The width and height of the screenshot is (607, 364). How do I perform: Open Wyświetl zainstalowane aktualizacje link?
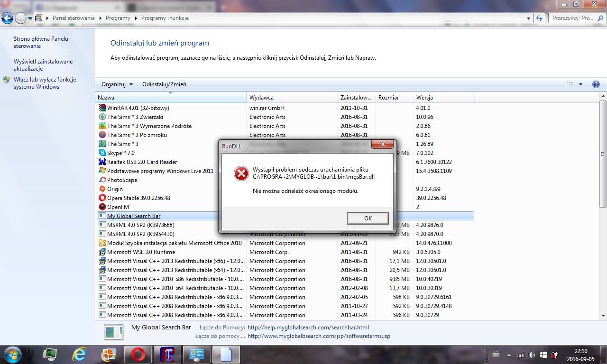click(43, 65)
